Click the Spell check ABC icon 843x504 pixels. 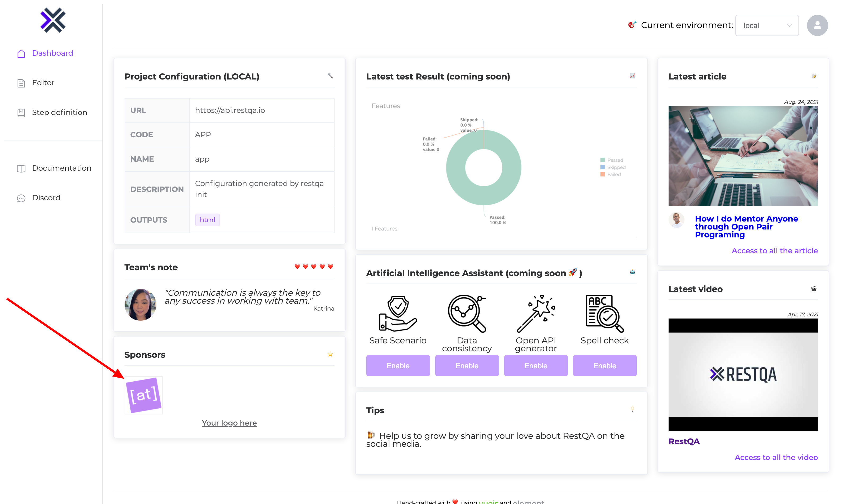point(604,313)
